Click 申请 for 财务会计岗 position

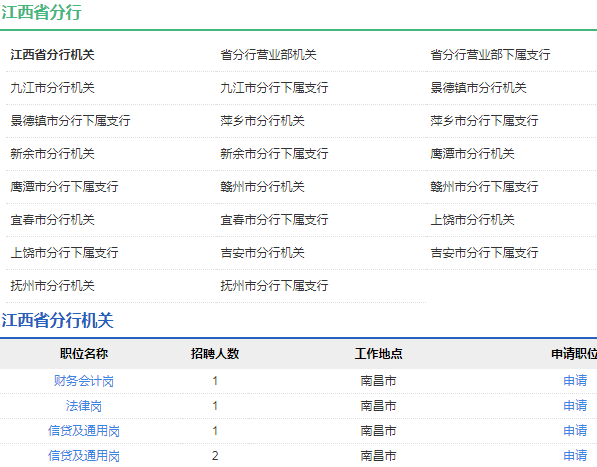point(575,381)
